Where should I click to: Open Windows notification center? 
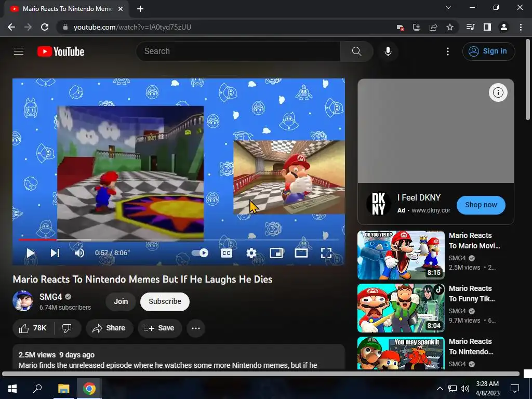[515, 389]
